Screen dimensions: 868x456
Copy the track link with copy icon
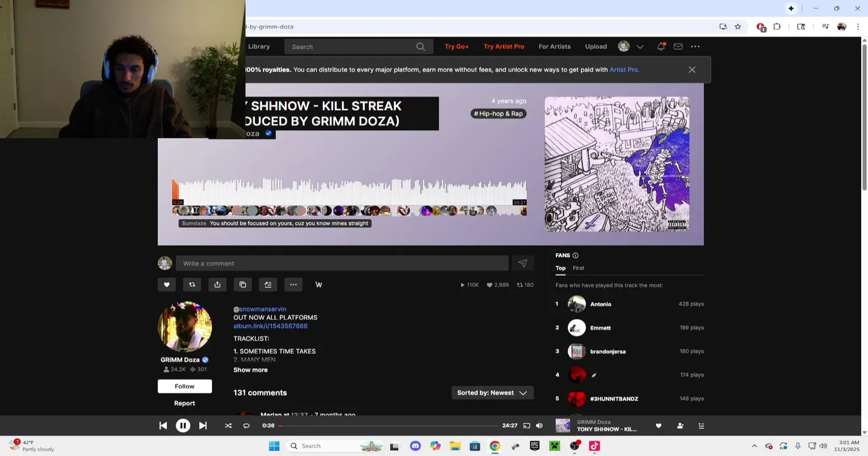coord(242,285)
